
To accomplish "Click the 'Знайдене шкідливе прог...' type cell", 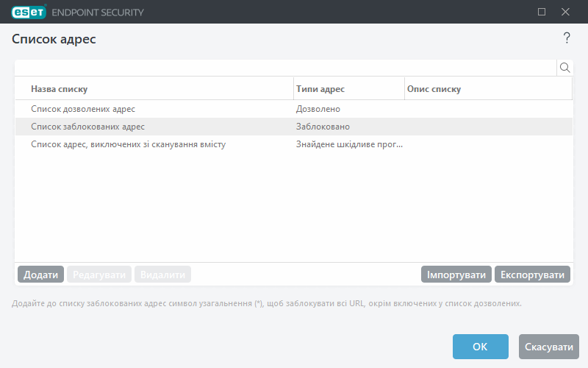I will click(349, 144).
